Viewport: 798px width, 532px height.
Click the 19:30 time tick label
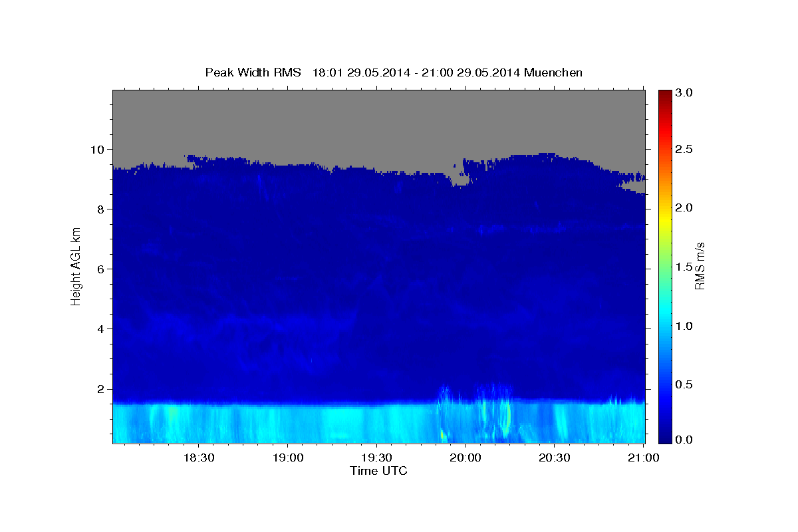pyautogui.click(x=376, y=458)
